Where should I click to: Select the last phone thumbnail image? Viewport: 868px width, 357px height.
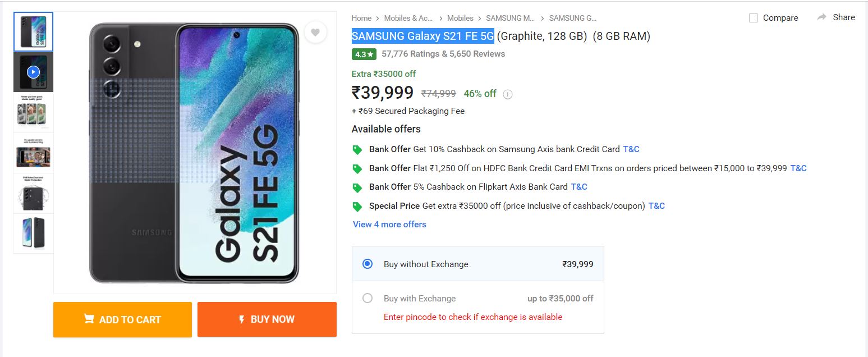click(x=33, y=233)
